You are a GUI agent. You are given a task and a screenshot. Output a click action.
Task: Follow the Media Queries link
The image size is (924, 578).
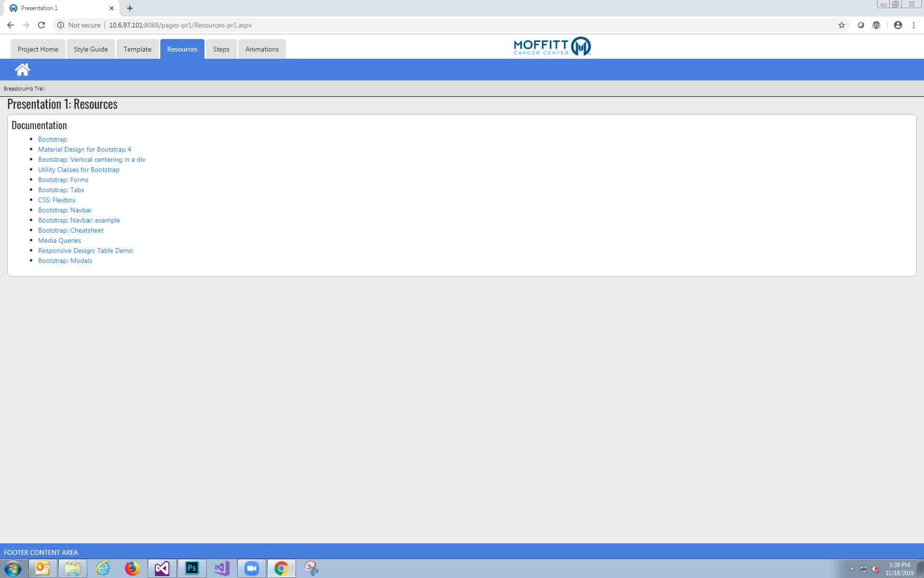point(60,240)
